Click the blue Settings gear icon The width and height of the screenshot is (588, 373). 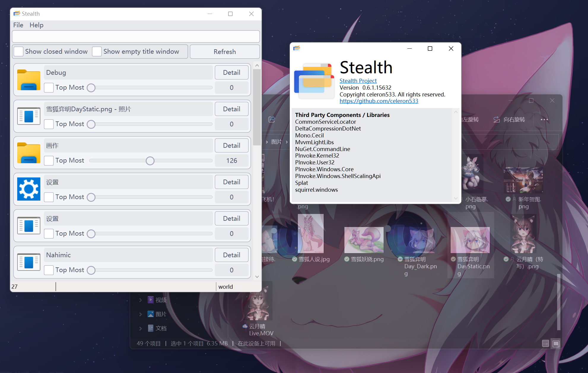coord(28,189)
